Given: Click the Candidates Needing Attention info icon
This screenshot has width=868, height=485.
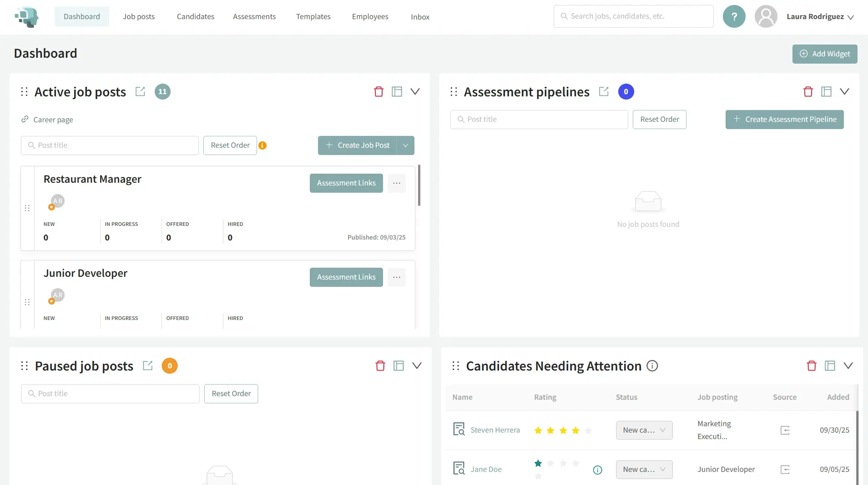Looking at the screenshot, I should click(652, 366).
